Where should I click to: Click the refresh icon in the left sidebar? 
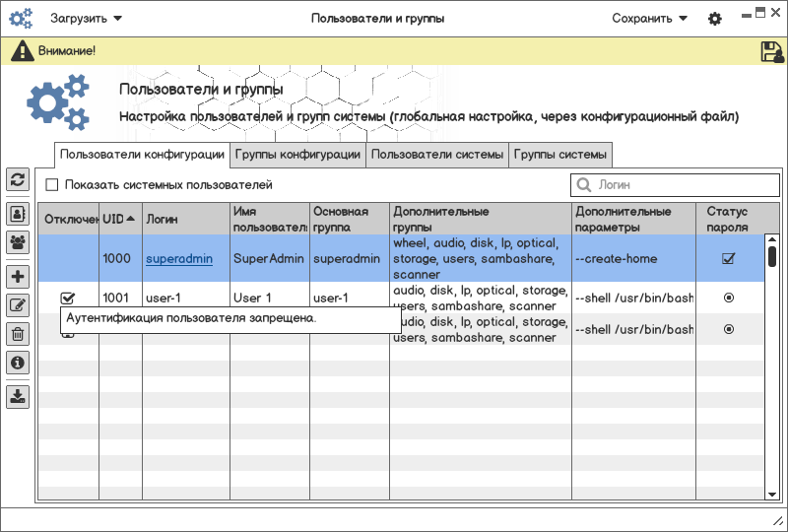tap(18, 179)
